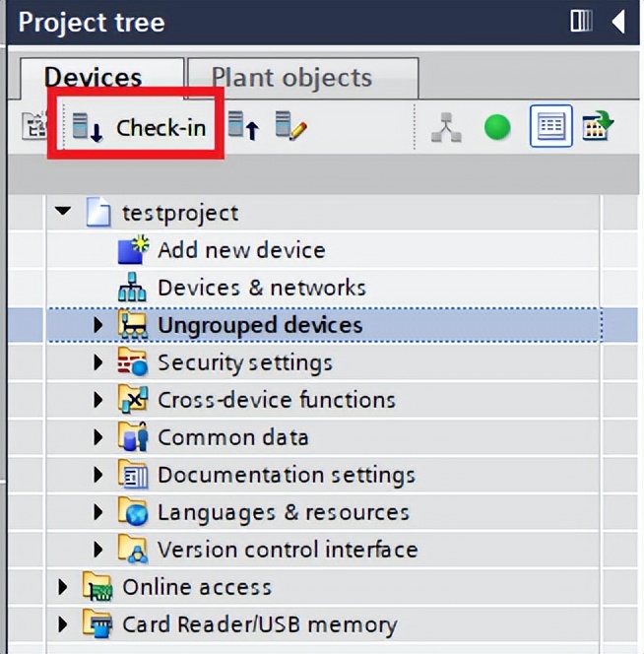Expand the Common data folder
The width and height of the screenshot is (644, 654).
point(98,437)
